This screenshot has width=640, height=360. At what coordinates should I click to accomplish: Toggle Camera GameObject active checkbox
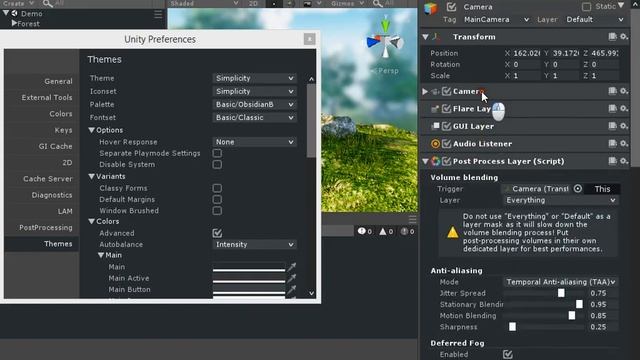(x=451, y=7)
